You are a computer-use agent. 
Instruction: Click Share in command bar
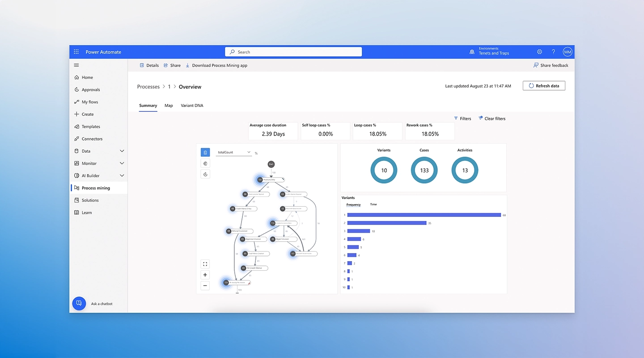click(x=172, y=65)
